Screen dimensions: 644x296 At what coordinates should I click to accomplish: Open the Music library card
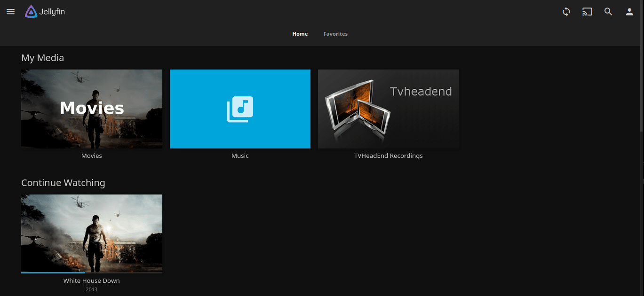tap(240, 109)
